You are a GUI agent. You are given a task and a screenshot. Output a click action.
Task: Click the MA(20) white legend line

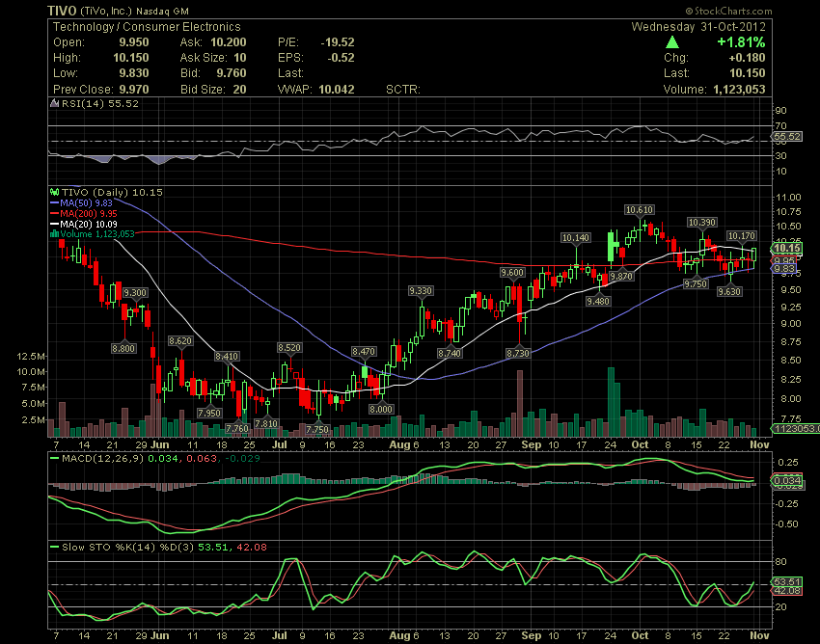(x=54, y=224)
